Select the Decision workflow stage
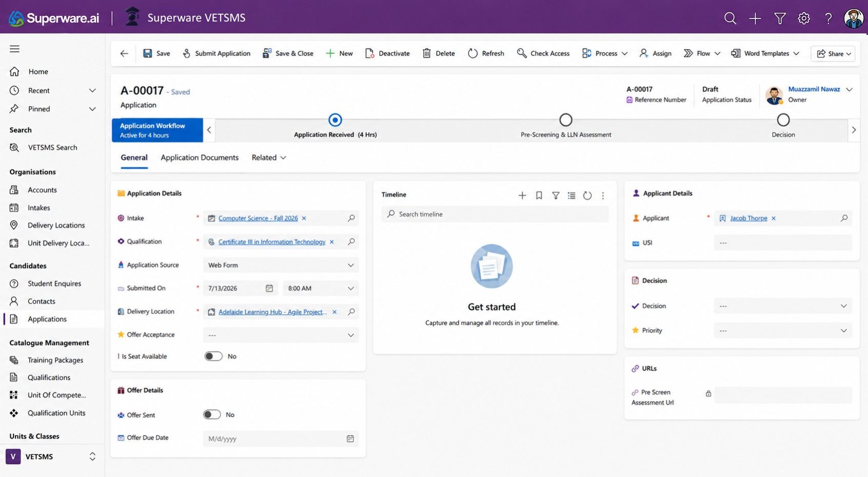This screenshot has width=868, height=477. click(x=783, y=120)
